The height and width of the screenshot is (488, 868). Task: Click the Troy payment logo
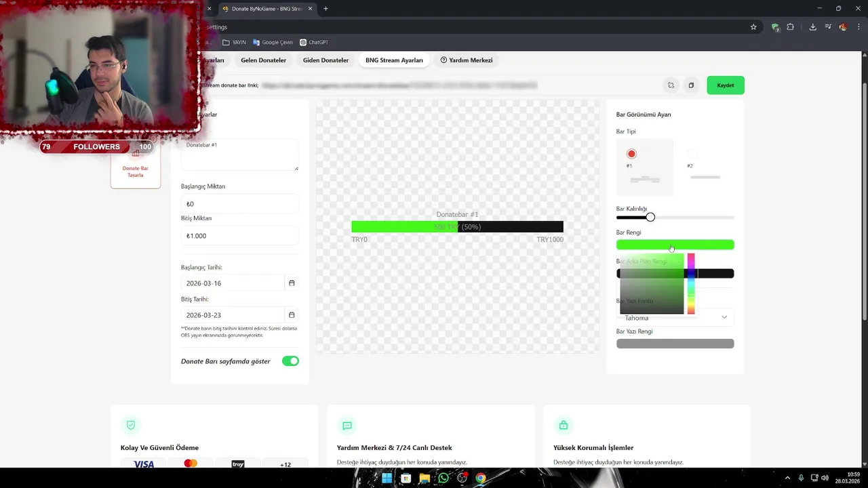tap(238, 464)
